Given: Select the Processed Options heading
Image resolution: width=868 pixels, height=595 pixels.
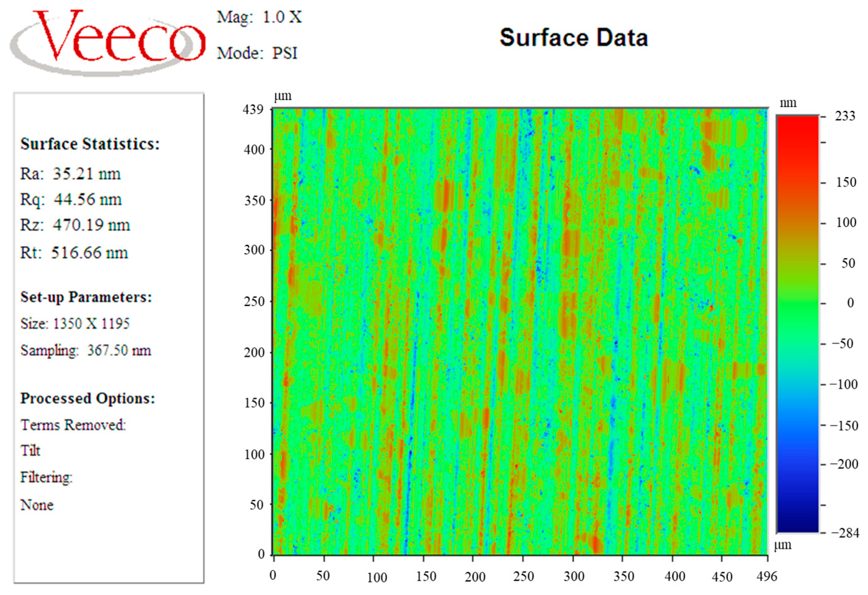Looking at the screenshot, I should coord(87,398).
